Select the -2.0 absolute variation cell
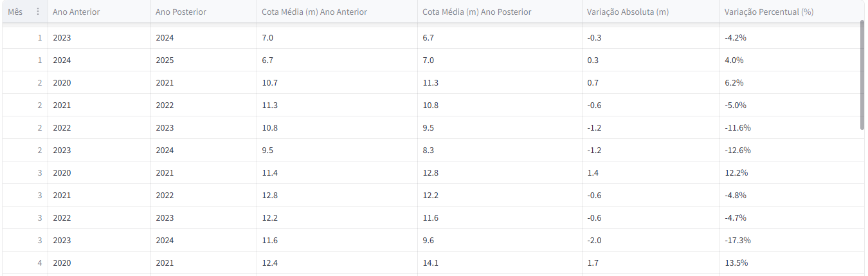The image size is (868, 276). pyautogui.click(x=594, y=240)
